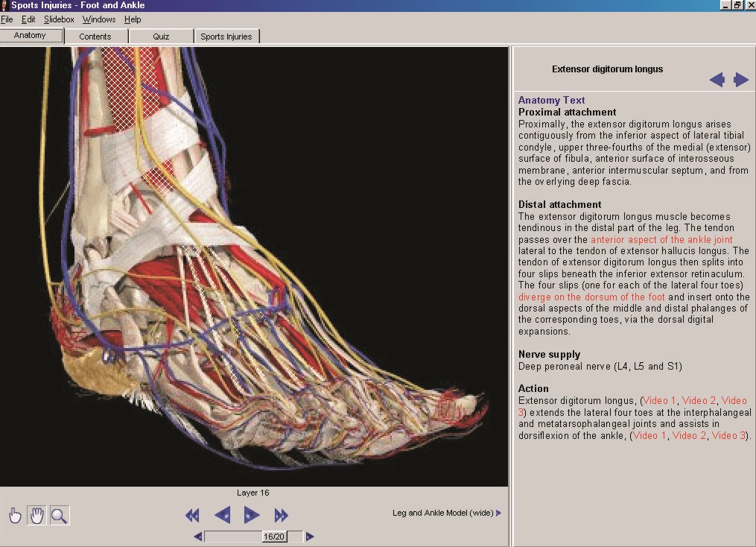Go to previous anatomy text page
This screenshot has width=756, height=547.
717,80
